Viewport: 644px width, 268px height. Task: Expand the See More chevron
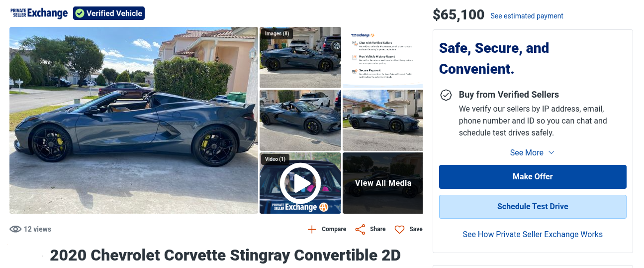click(x=551, y=153)
